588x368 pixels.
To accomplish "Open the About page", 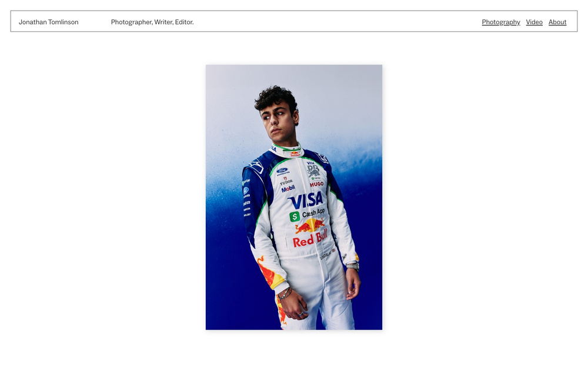I will tap(557, 22).
